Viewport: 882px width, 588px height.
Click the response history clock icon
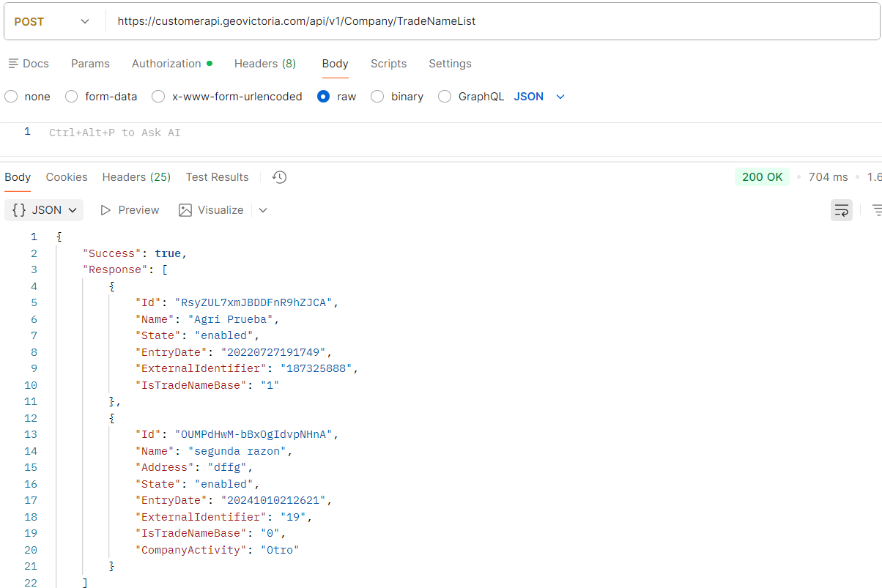coord(278,177)
